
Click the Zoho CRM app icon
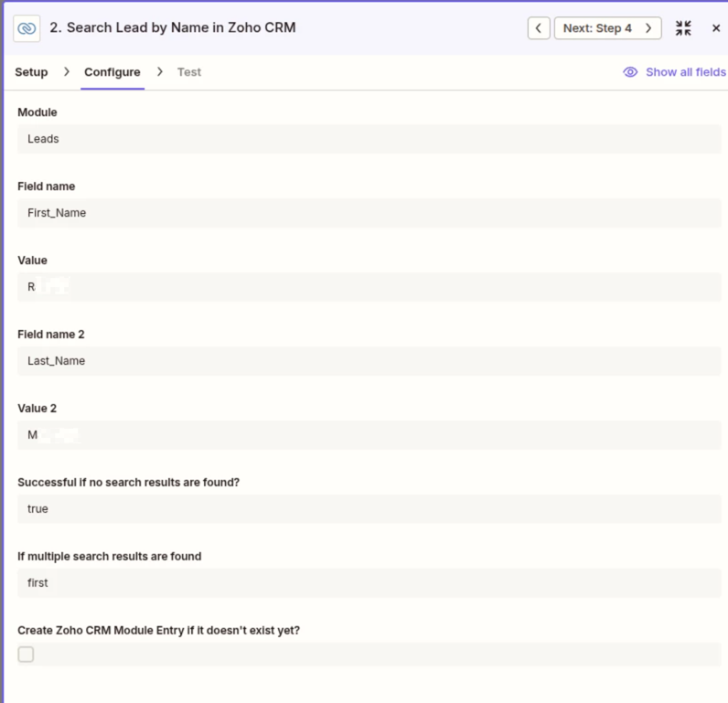tap(27, 28)
